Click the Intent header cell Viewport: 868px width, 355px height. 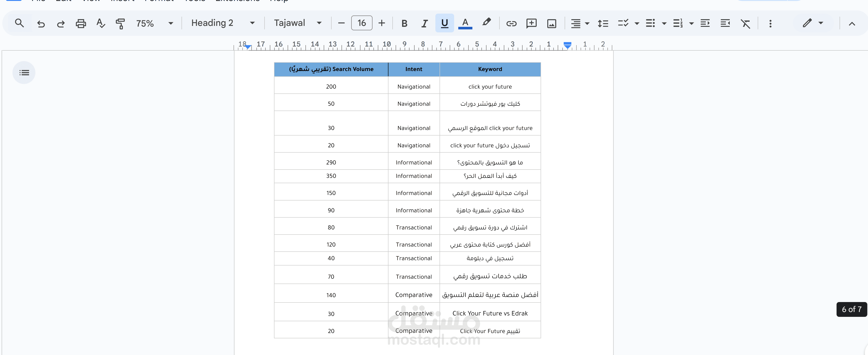click(414, 69)
